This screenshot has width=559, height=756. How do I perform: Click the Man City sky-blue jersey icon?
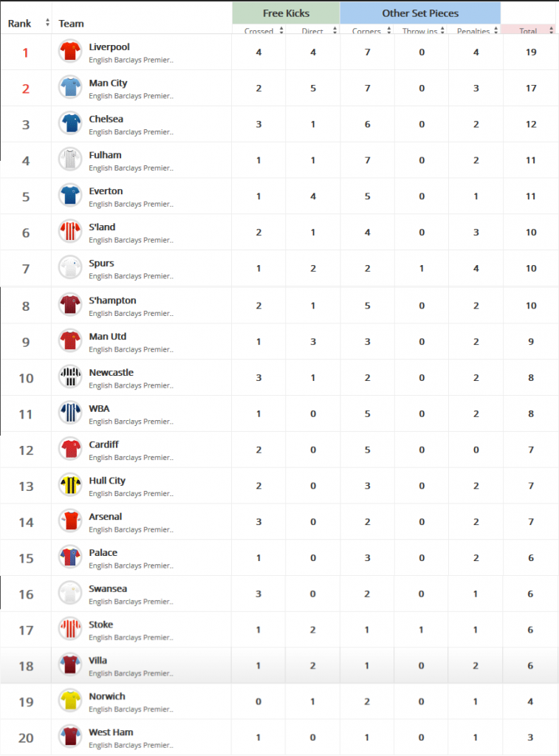pyautogui.click(x=70, y=87)
